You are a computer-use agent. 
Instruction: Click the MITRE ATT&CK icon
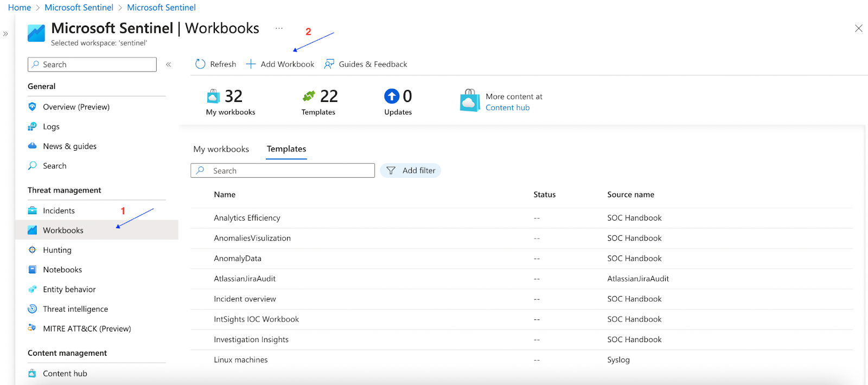coord(32,328)
